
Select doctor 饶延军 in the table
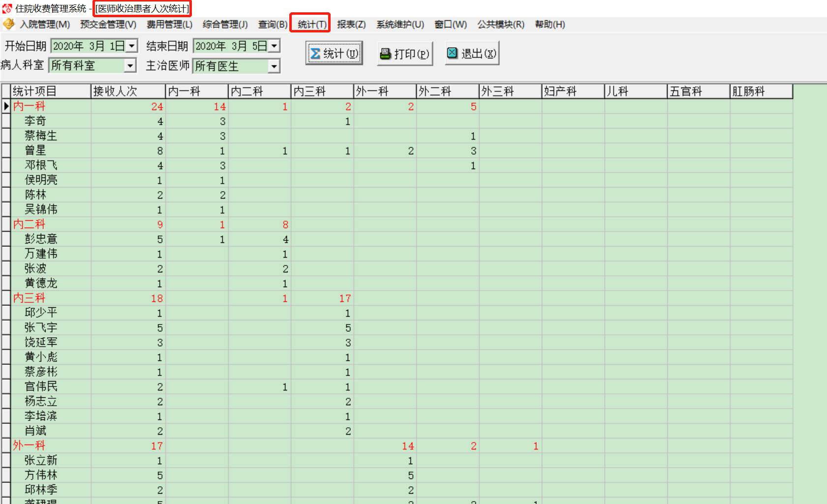coord(41,342)
